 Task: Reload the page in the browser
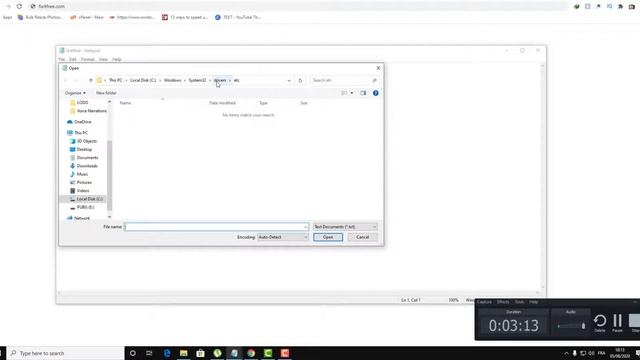[x=19, y=7]
